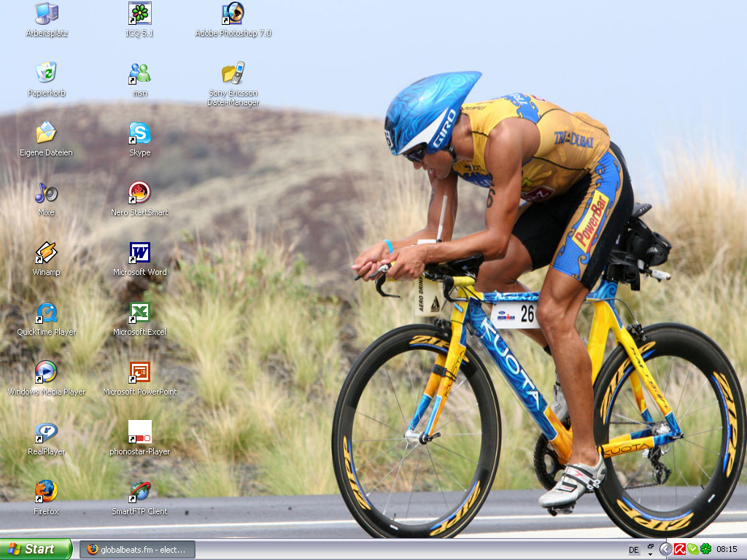The image size is (747, 560).
Task: Select the Sony Ericsson Datei-Manager icon
Action: coord(233,73)
